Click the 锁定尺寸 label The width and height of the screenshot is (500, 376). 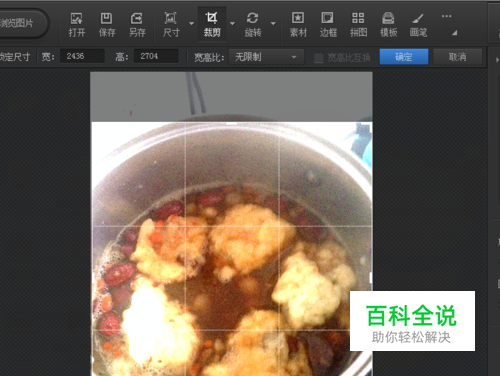click(x=15, y=57)
